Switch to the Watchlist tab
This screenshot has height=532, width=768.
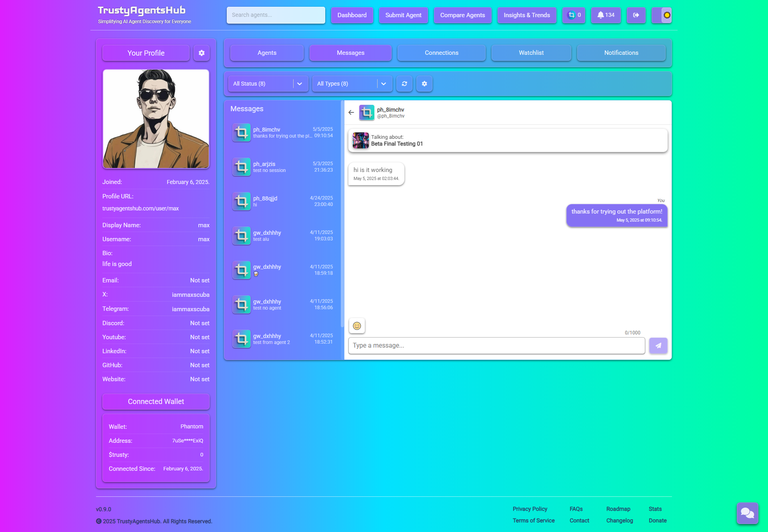[531, 53]
